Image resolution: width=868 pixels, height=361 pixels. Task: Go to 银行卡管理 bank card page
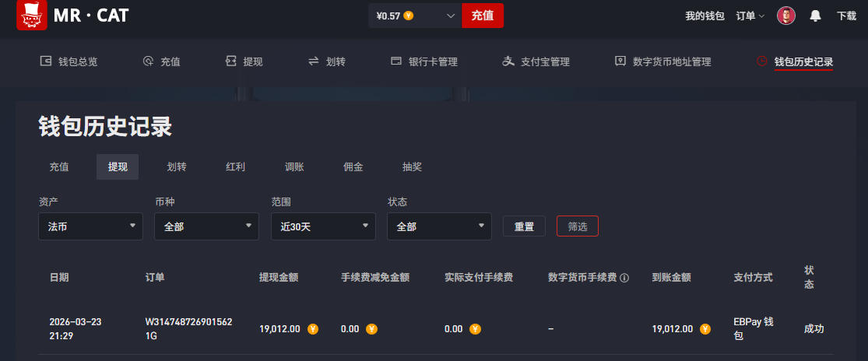pos(423,61)
